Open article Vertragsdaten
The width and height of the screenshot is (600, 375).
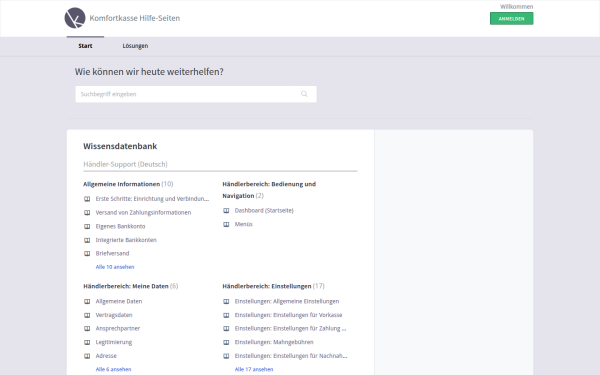[114, 315]
